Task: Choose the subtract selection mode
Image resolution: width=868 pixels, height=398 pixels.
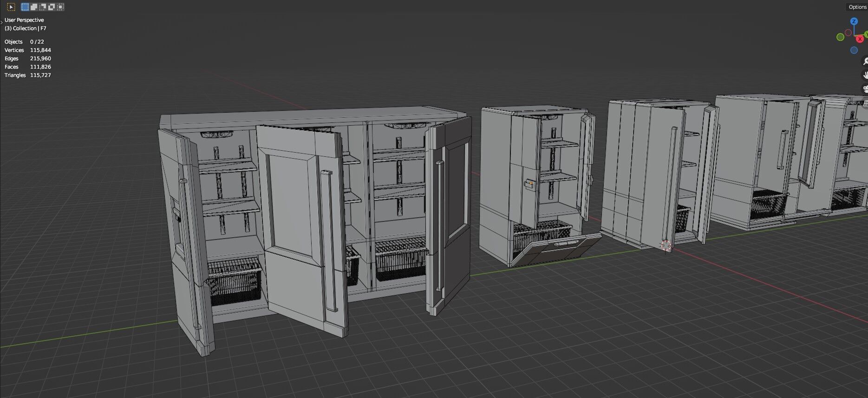Action: (x=43, y=7)
